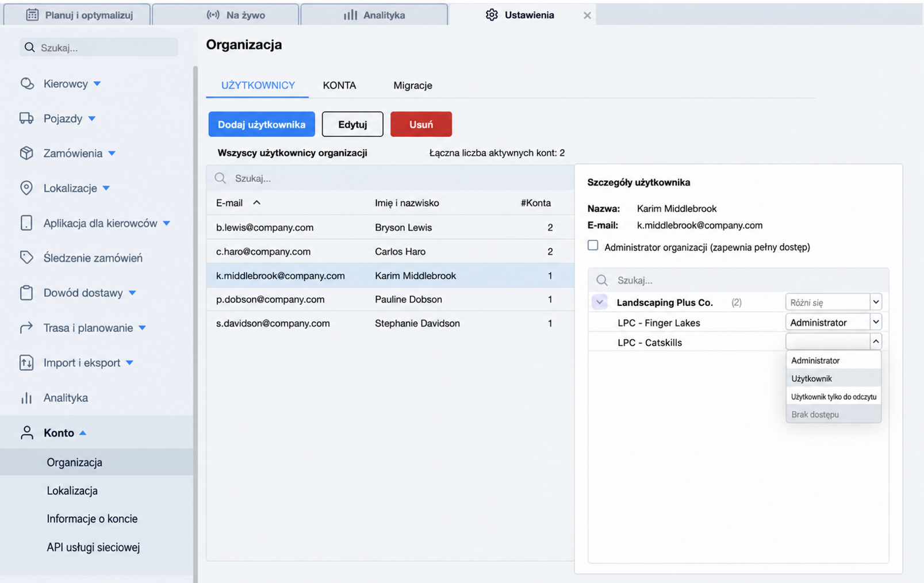Toggle E-mail column sort arrow

(x=257, y=202)
